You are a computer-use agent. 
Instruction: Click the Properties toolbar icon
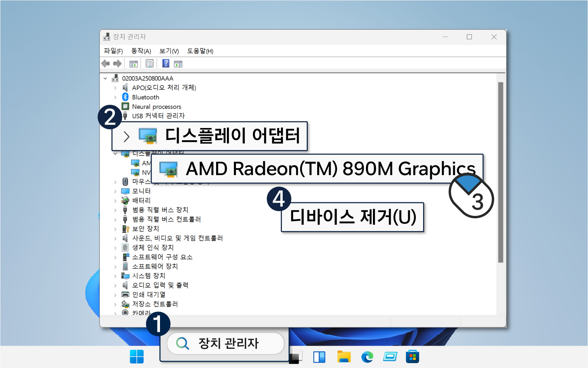click(x=150, y=63)
